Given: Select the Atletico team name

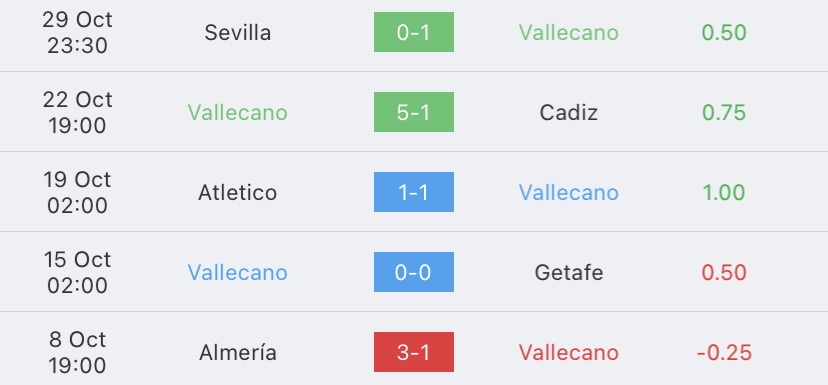Looking at the screenshot, I should [238, 193].
